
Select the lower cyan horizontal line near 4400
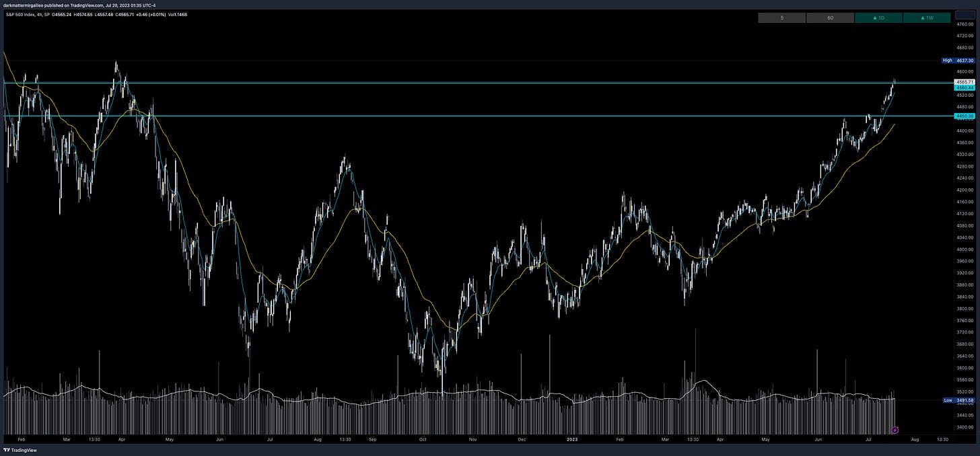point(471,116)
